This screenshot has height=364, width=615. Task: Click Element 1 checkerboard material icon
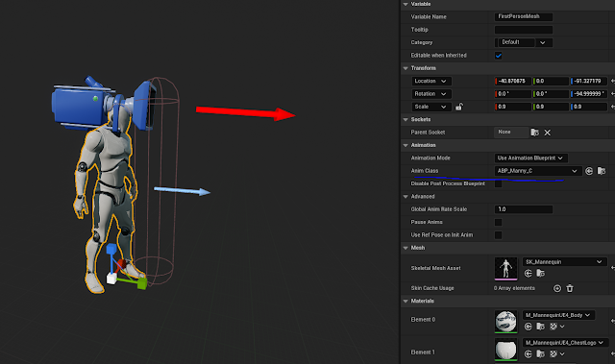click(x=553, y=354)
